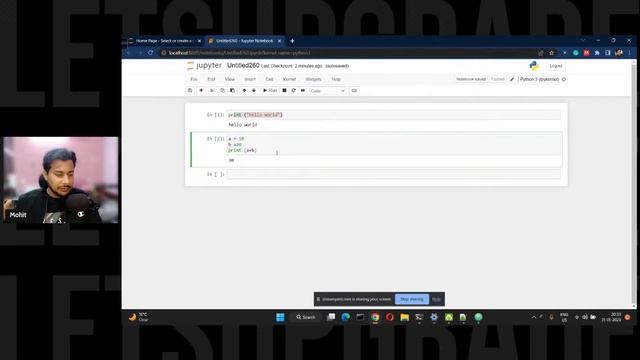Image resolution: width=640 pixels, height=360 pixels.
Task: Click the Logout button
Action: point(556,66)
